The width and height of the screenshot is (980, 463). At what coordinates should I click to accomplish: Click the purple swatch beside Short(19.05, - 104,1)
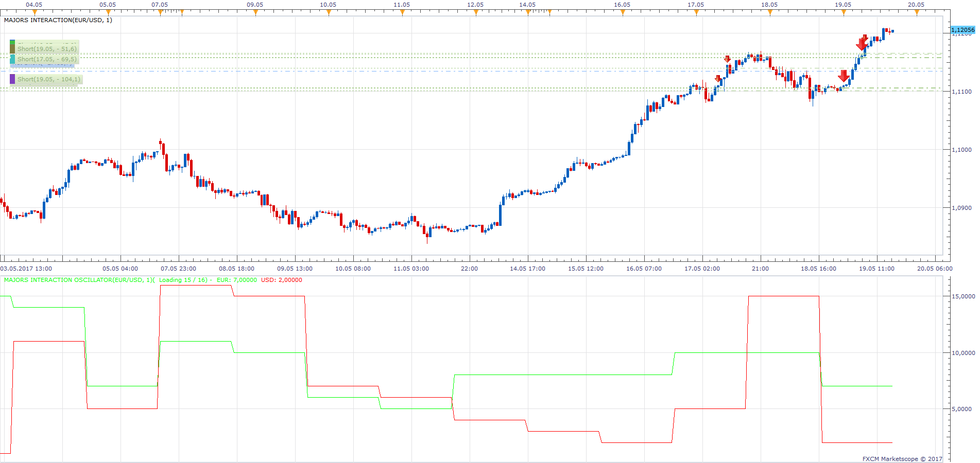pyautogui.click(x=12, y=79)
